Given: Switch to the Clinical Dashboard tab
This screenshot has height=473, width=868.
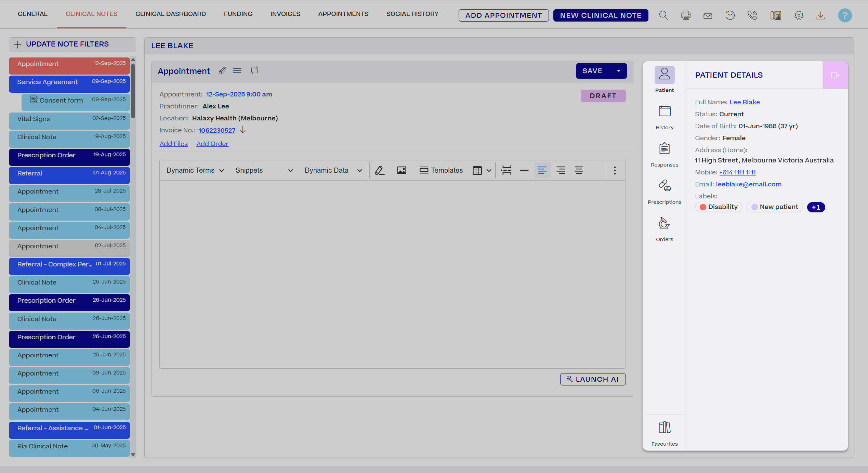Looking at the screenshot, I should click(170, 14).
